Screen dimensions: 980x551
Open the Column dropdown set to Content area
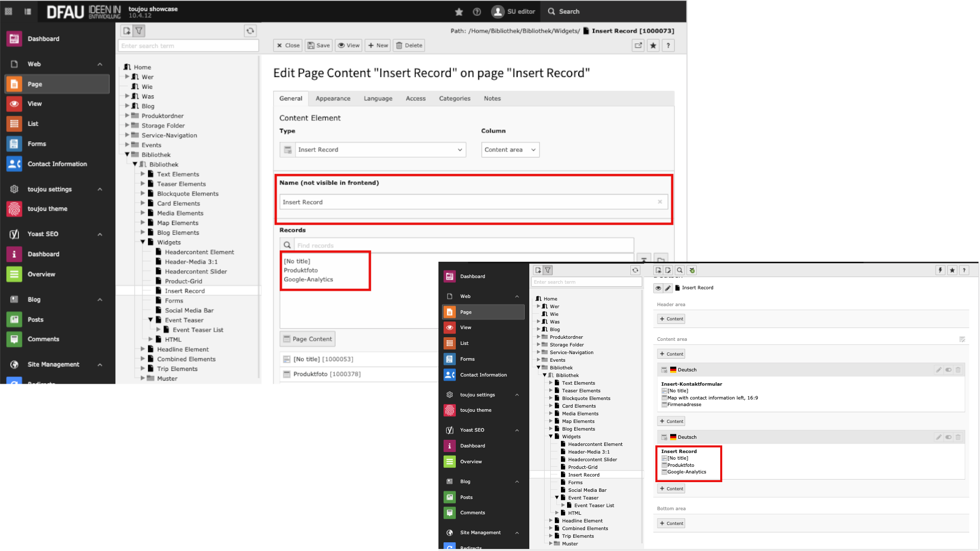510,149
